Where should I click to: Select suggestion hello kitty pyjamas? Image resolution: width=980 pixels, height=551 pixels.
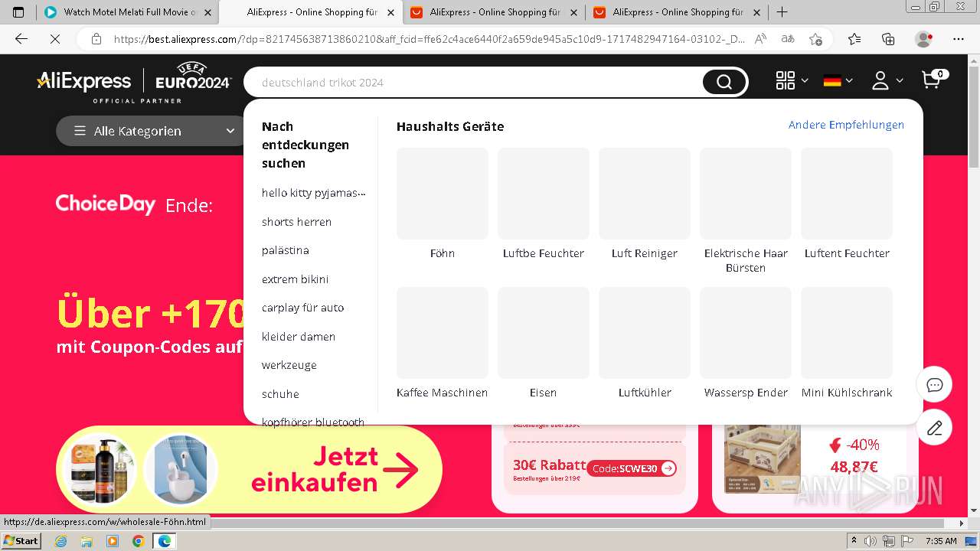pyautogui.click(x=314, y=193)
